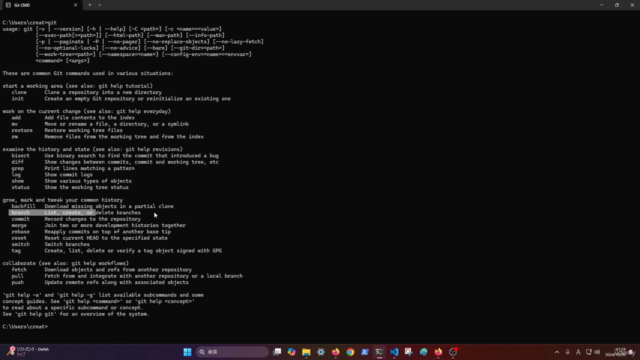Viewport: 640px width, 360px height.
Task: Close the Git CMD tab
Action: pos(76,5)
